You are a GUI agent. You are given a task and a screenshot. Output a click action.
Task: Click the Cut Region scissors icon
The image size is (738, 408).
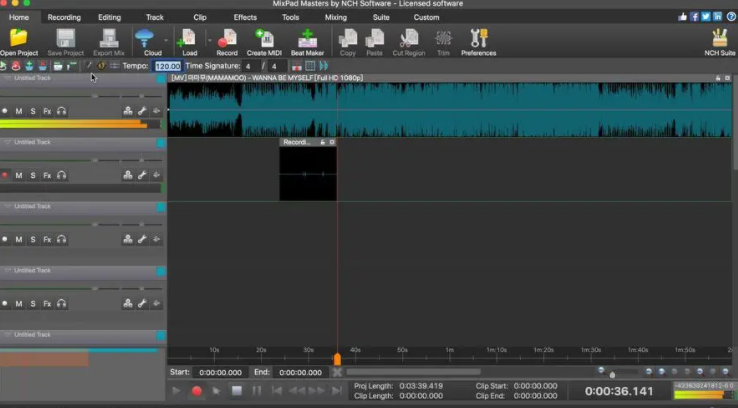[409, 38]
